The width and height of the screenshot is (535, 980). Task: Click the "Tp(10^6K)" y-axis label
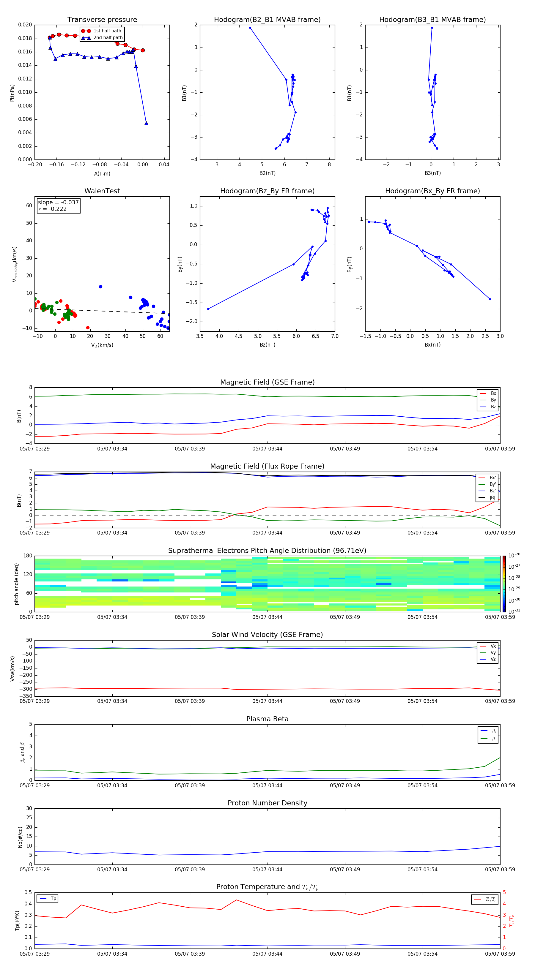tap(17, 921)
